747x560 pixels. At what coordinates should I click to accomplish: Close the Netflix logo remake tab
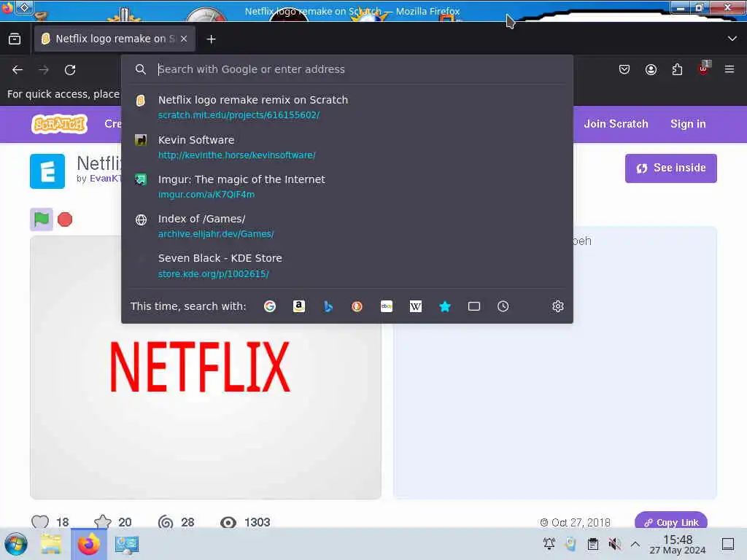point(184,39)
